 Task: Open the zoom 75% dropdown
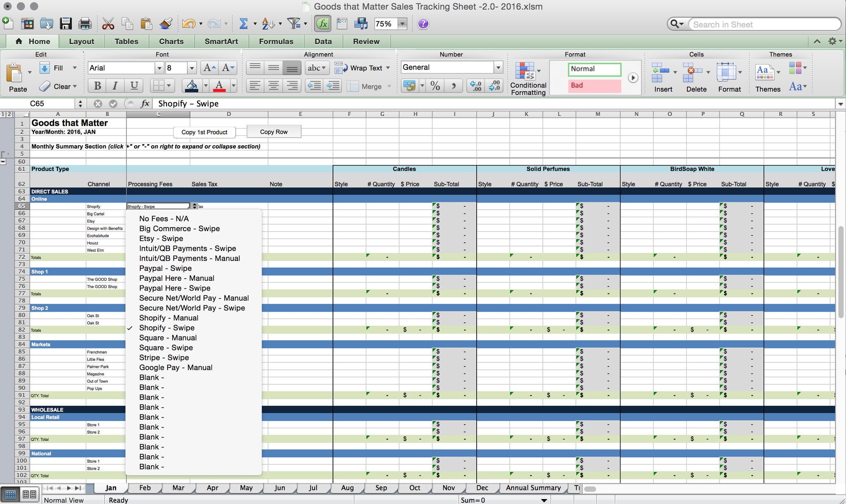click(402, 24)
